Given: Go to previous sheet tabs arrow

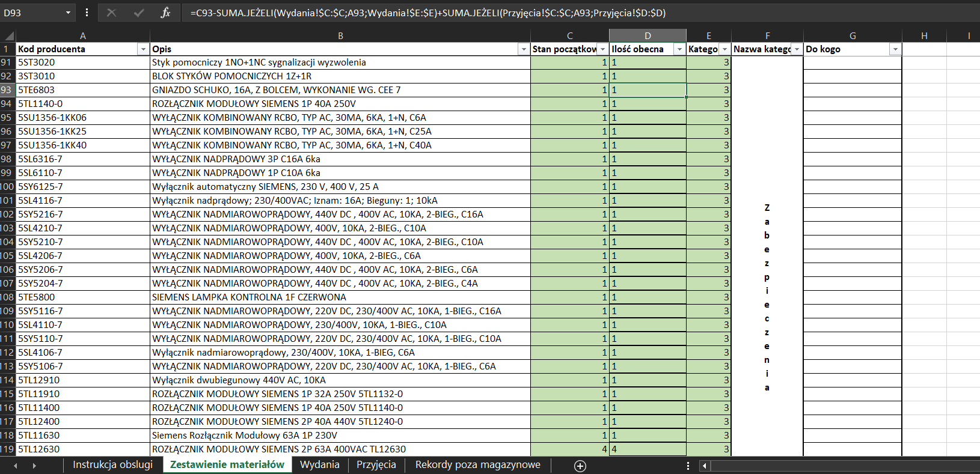Looking at the screenshot, I should pyautogui.click(x=16, y=466).
